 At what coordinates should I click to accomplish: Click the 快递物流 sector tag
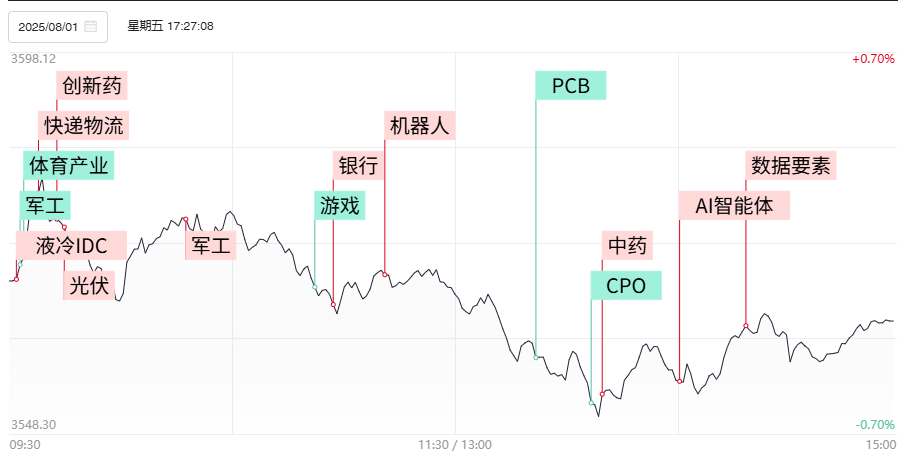pyautogui.click(x=84, y=126)
